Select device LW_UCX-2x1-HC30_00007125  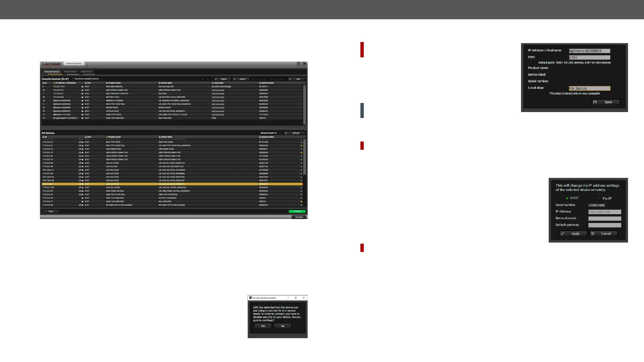coord(172,163)
